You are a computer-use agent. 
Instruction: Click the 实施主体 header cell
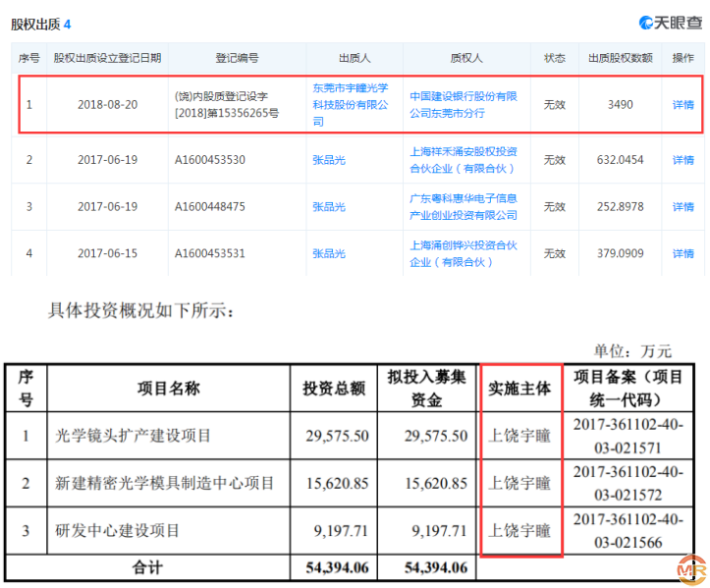tap(519, 389)
